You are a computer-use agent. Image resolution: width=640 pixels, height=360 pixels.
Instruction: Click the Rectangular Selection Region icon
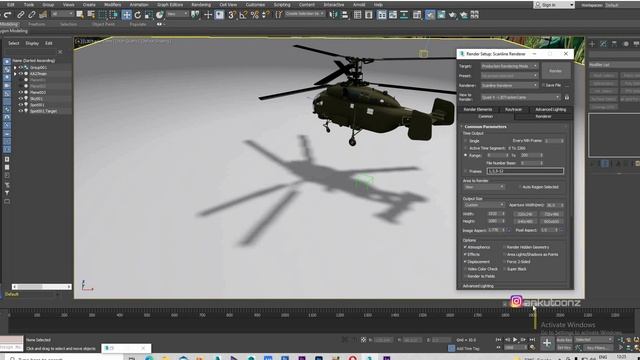pos(102,15)
